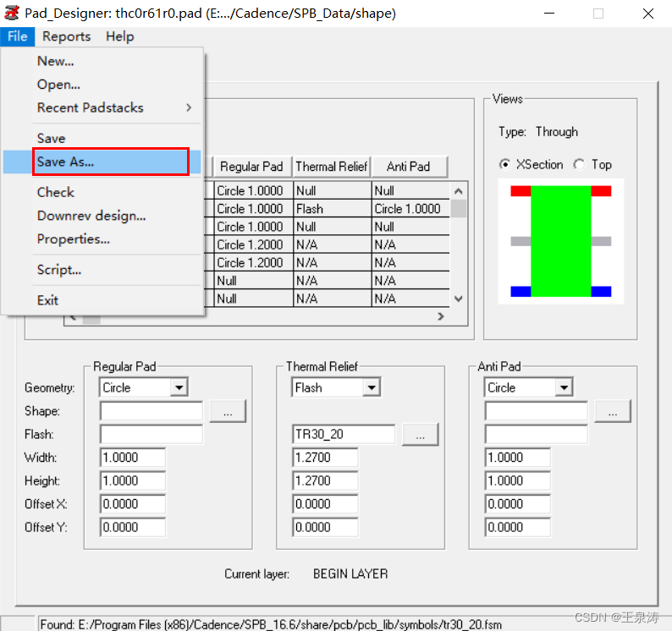Open the Reports menu

click(66, 36)
